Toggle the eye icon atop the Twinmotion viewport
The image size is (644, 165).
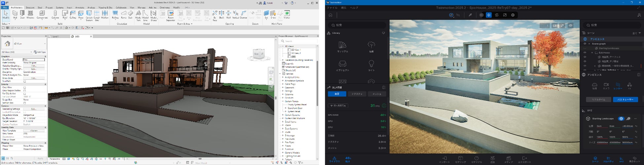pos(571,25)
